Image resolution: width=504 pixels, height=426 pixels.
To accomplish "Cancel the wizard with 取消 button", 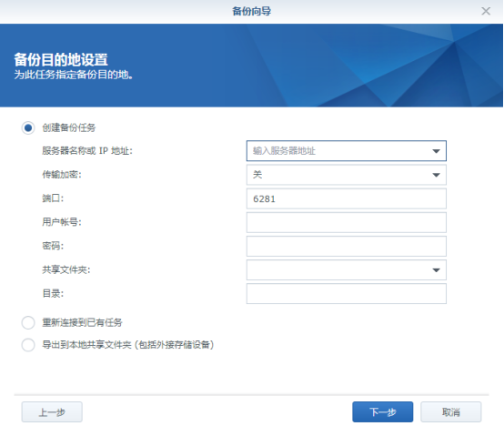I will (451, 411).
